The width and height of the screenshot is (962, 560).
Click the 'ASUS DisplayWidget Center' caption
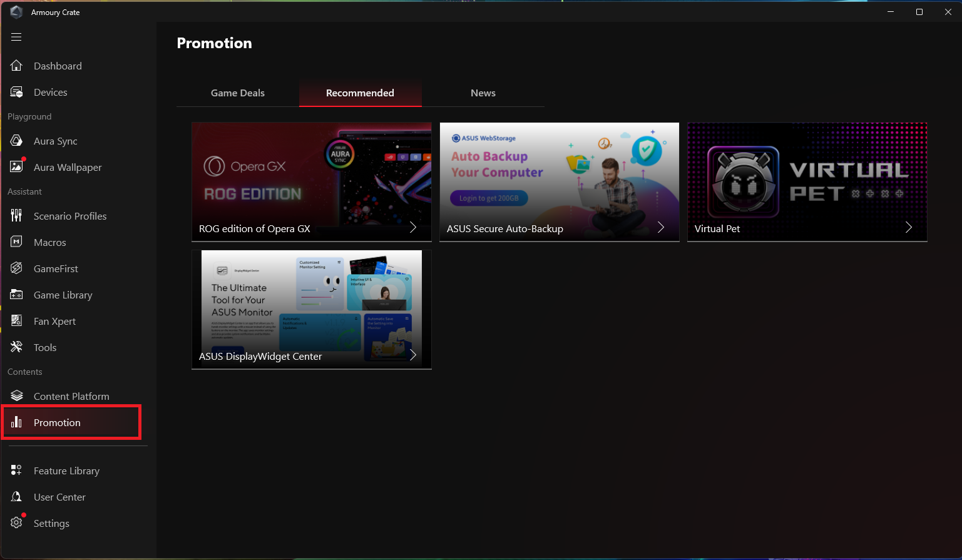coord(260,357)
